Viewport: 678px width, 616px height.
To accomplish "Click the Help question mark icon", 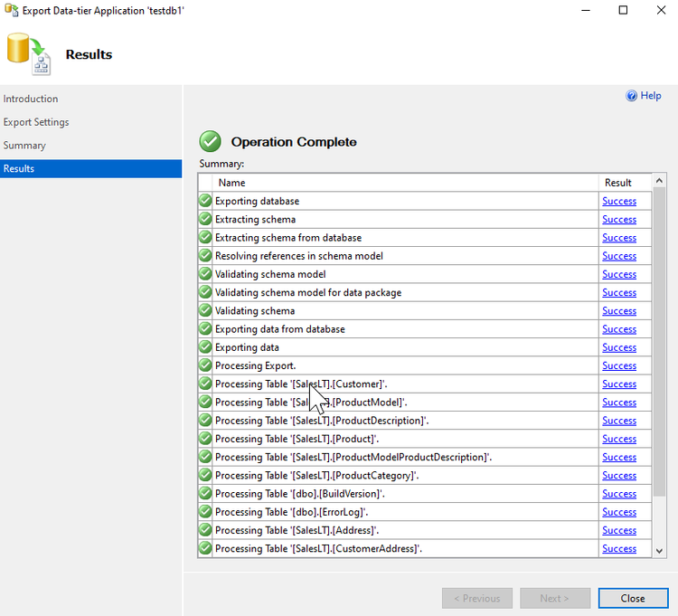I will pyautogui.click(x=631, y=96).
